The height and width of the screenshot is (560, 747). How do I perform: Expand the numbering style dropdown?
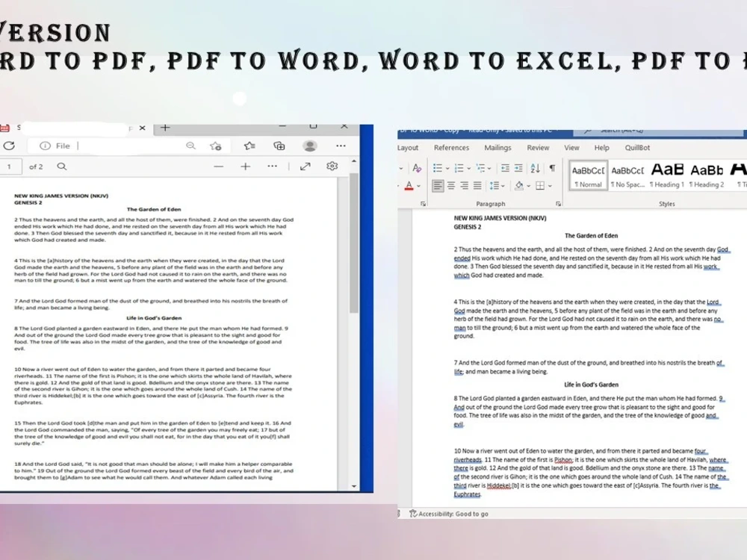tap(469, 169)
